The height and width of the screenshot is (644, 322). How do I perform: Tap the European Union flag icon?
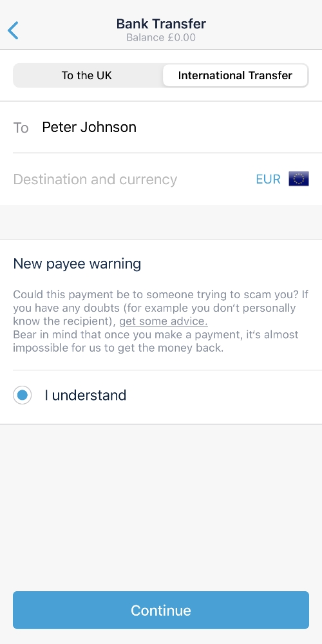299,179
